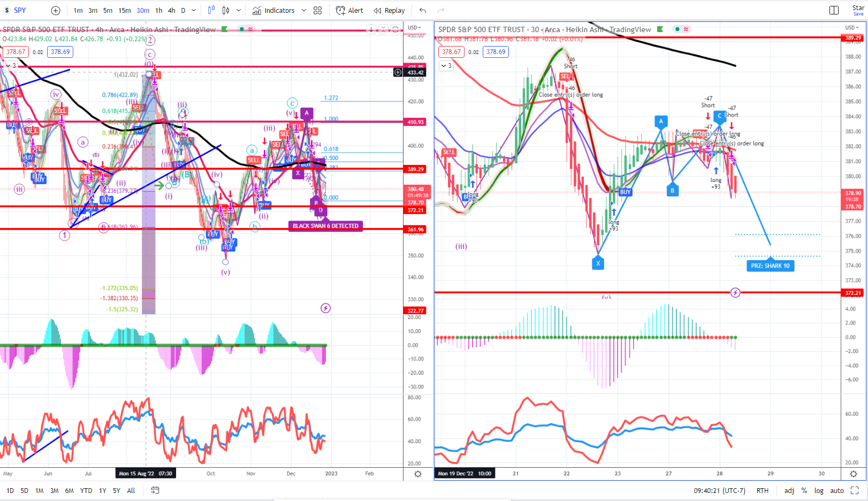Click the delete pane X on left chart
Image resolution: width=868 pixels, height=501 pixels.
tap(383, 29)
